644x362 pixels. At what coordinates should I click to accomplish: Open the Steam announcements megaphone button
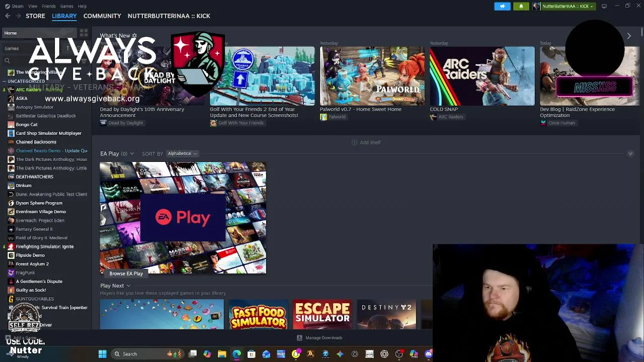pyautogui.click(x=502, y=6)
